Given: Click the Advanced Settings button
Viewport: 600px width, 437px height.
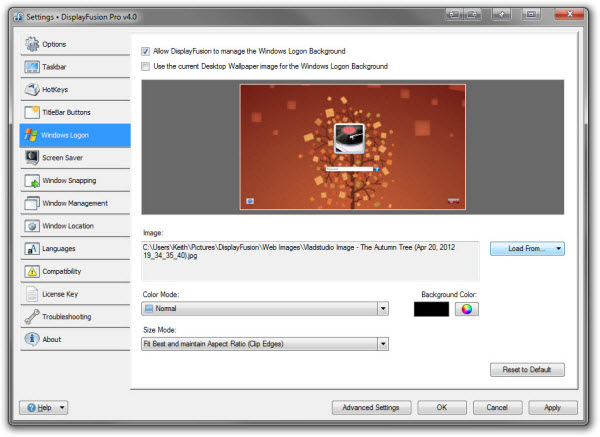Looking at the screenshot, I should (x=370, y=407).
